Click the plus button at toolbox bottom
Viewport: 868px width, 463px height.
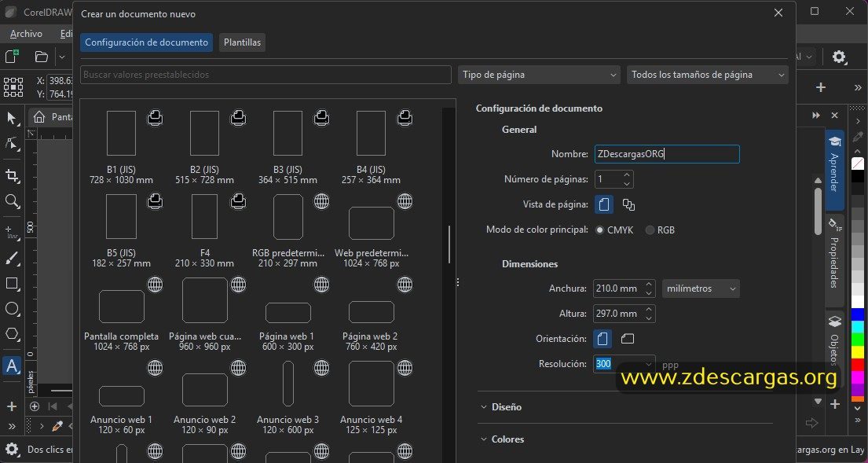(x=12, y=406)
